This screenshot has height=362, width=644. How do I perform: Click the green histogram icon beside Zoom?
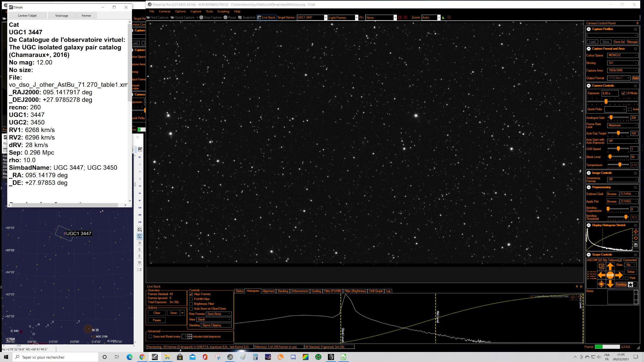point(443,18)
